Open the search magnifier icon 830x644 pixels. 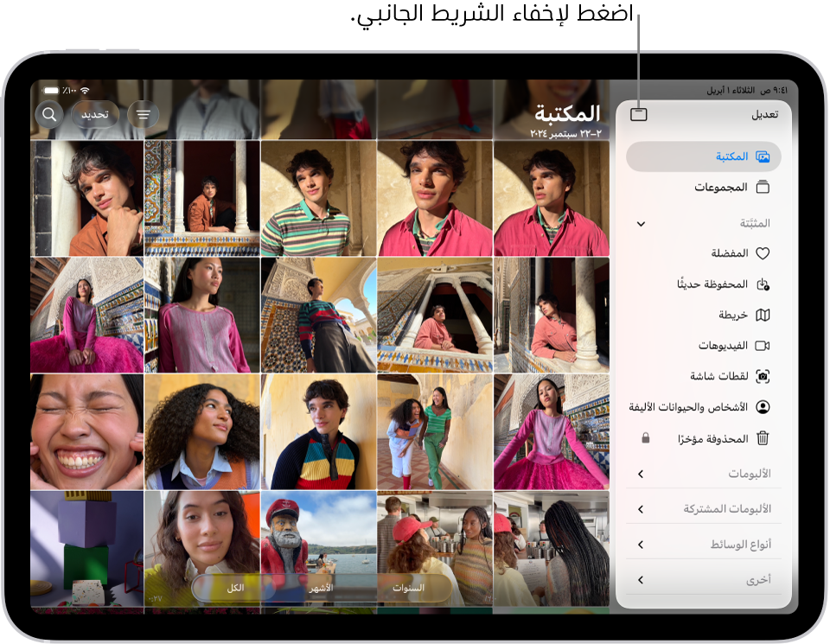pos(49,114)
